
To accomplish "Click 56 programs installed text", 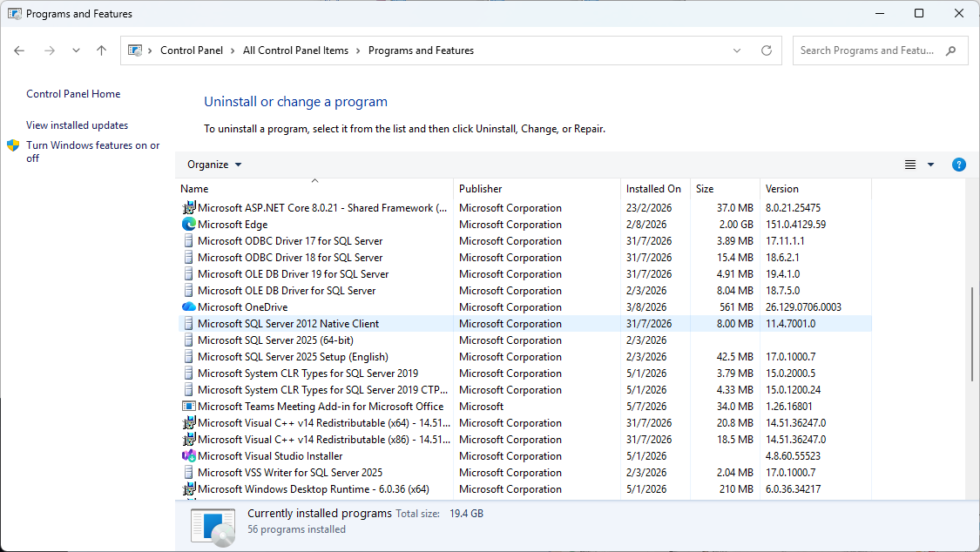I will [x=296, y=528].
